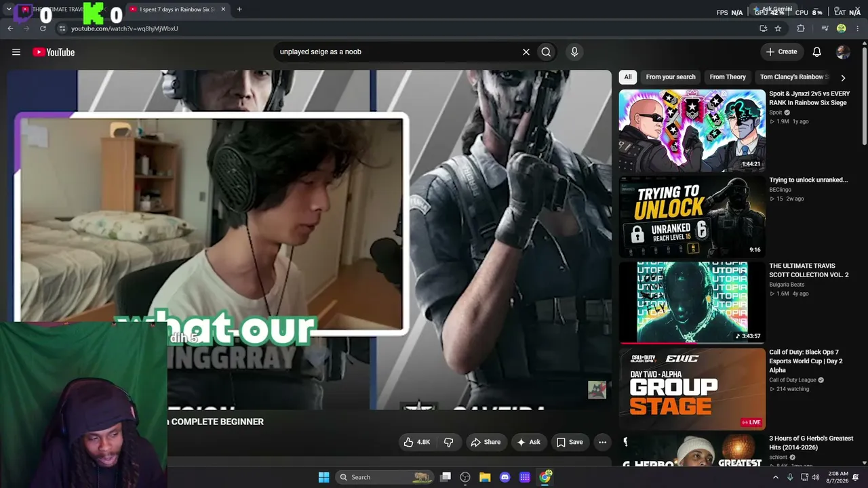Open the Chrome profile avatar
Image resolution: width=868 pixels, height=488 pixels.
[x=842, y=28]
